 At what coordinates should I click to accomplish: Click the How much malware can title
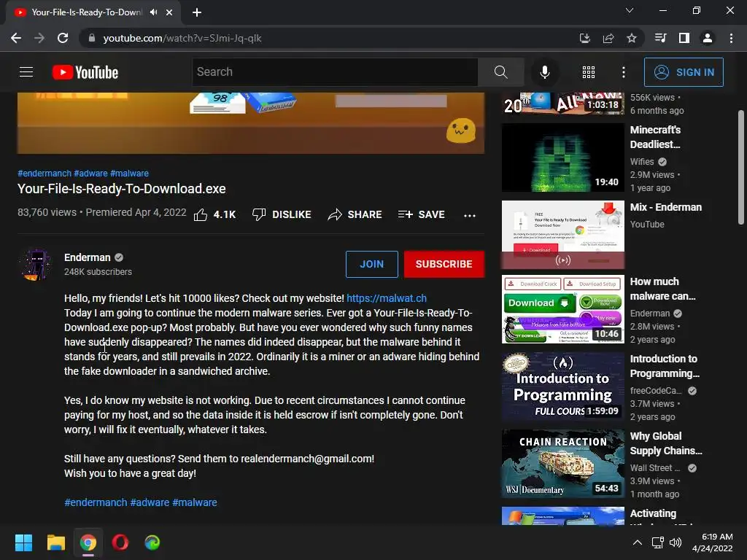point(662,289)
